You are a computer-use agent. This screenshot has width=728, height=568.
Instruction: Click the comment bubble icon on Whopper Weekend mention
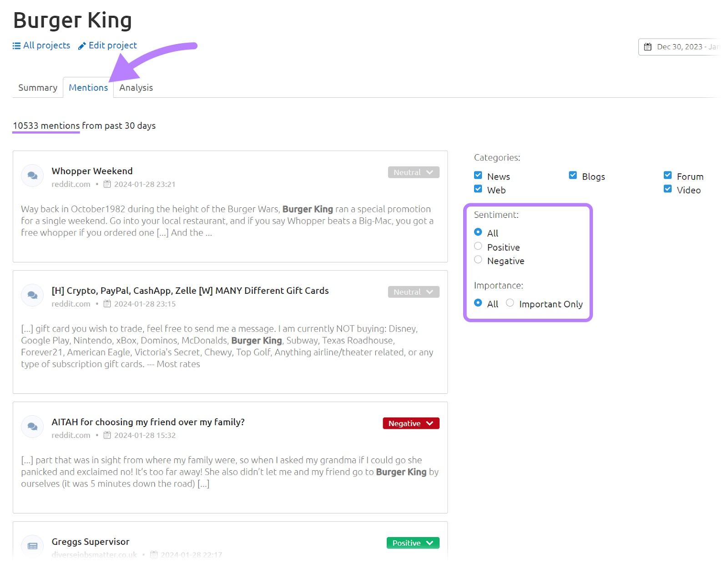[32, 175]
